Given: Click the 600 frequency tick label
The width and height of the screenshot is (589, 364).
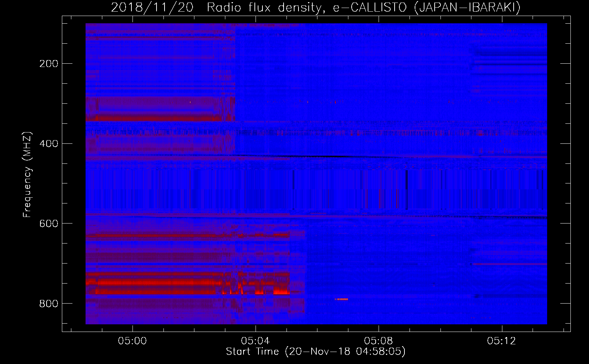Looking at the screenshot, I should (49, 223).
